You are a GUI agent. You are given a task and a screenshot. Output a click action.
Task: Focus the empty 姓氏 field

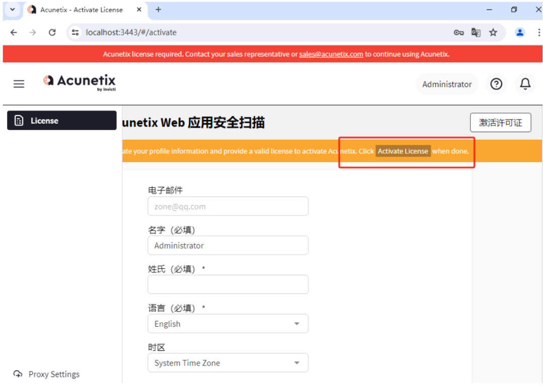(228, 284)
